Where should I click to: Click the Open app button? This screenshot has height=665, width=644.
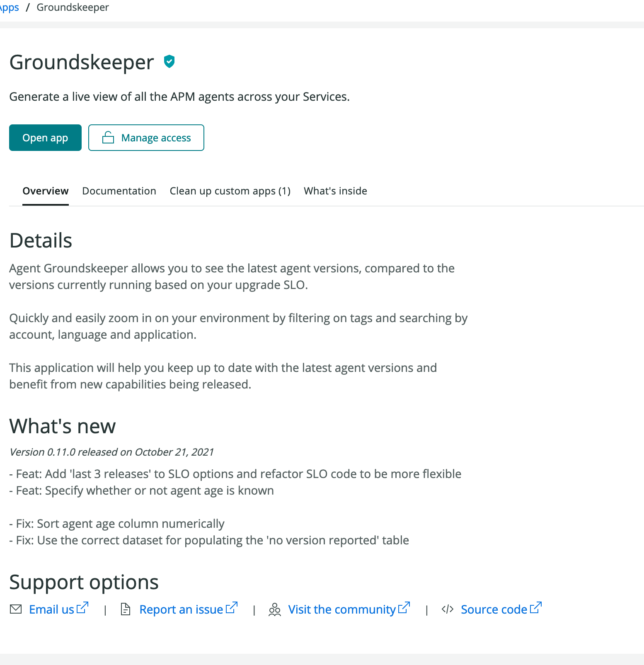(x=45, y=137)
